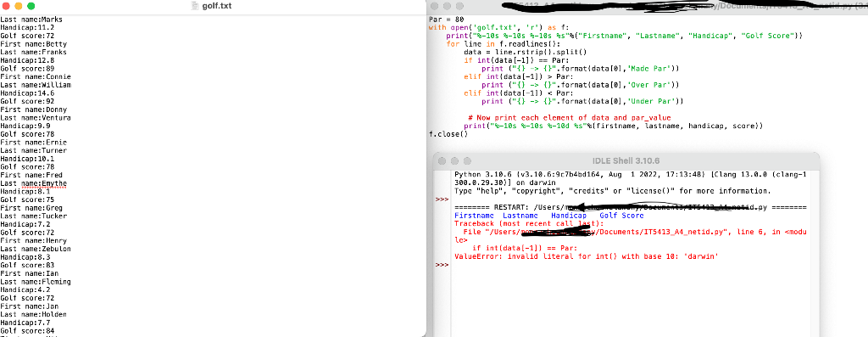This screenshot has height=337, width=868.
Task: Select the 'First name:Betty' line
Action: pyautogui.click(x=33, y=44)
